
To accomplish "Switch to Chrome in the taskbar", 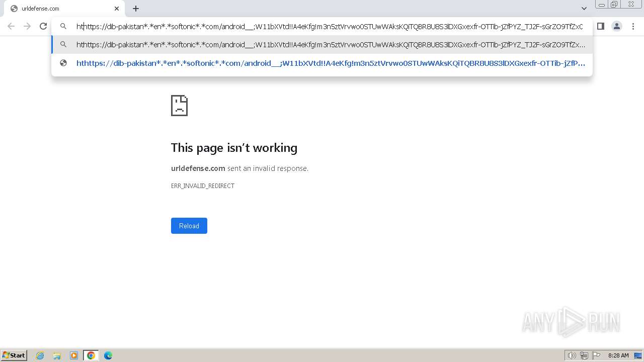I will click(x=91, y=355).
